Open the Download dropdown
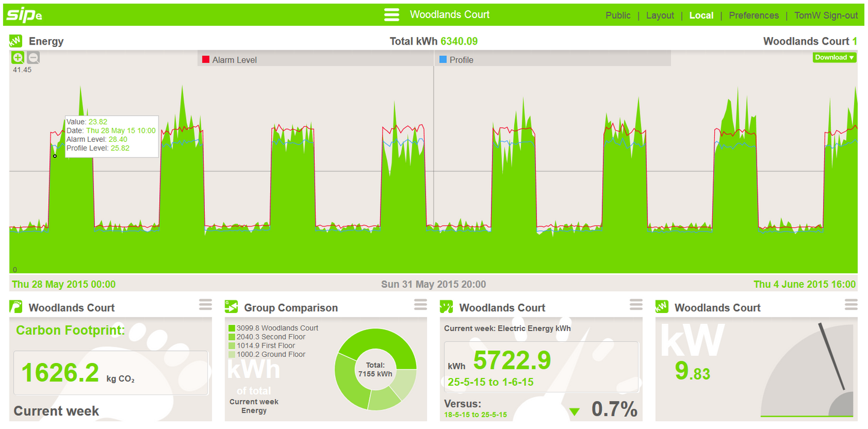 [834, 57]
